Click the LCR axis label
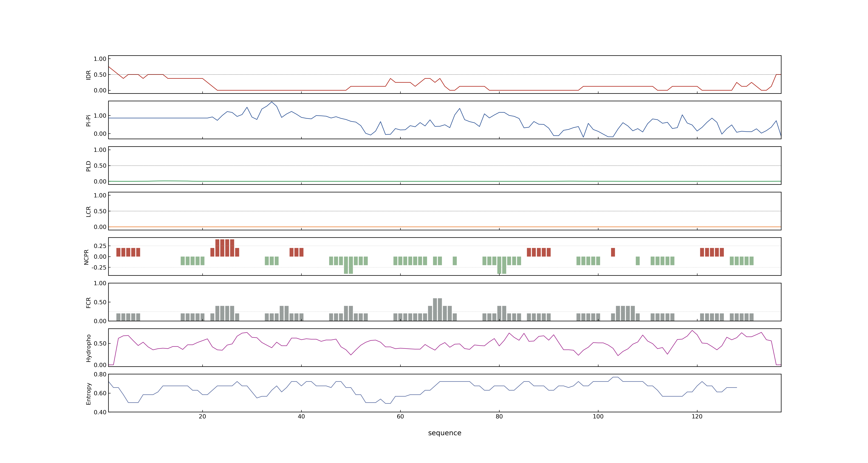 pos(88,211)
